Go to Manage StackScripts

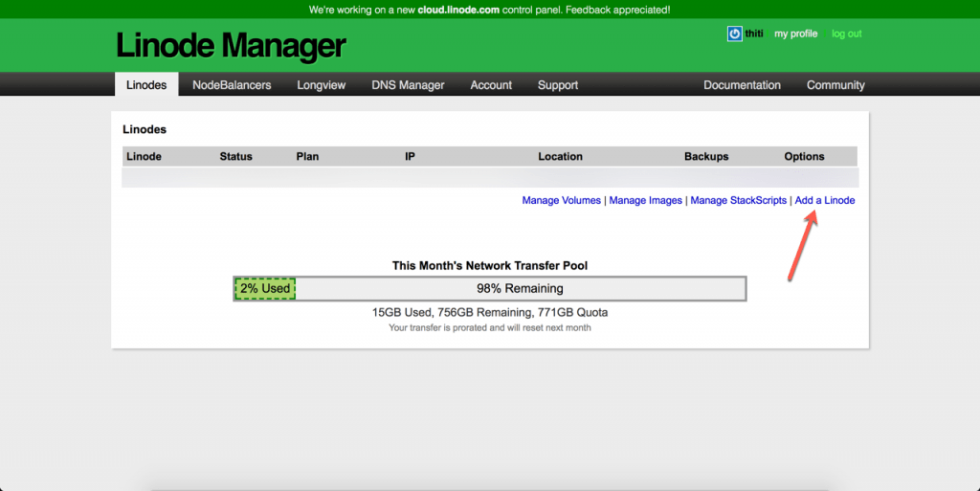click(x=738, y=200)
